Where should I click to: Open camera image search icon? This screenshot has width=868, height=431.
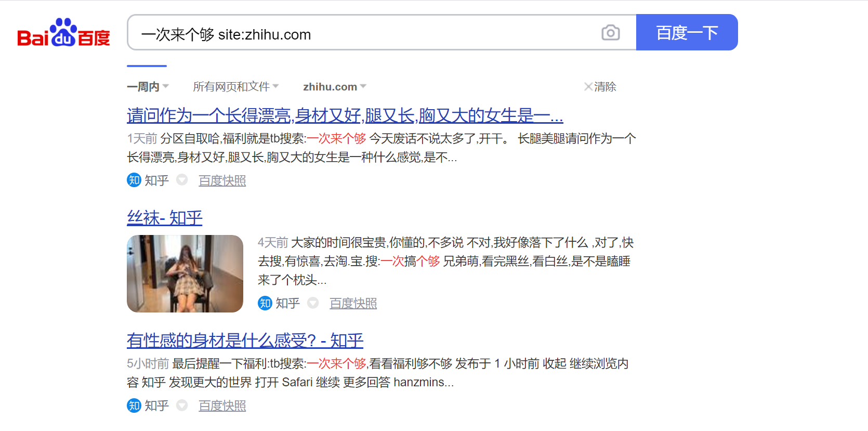(x=611, y=33)
